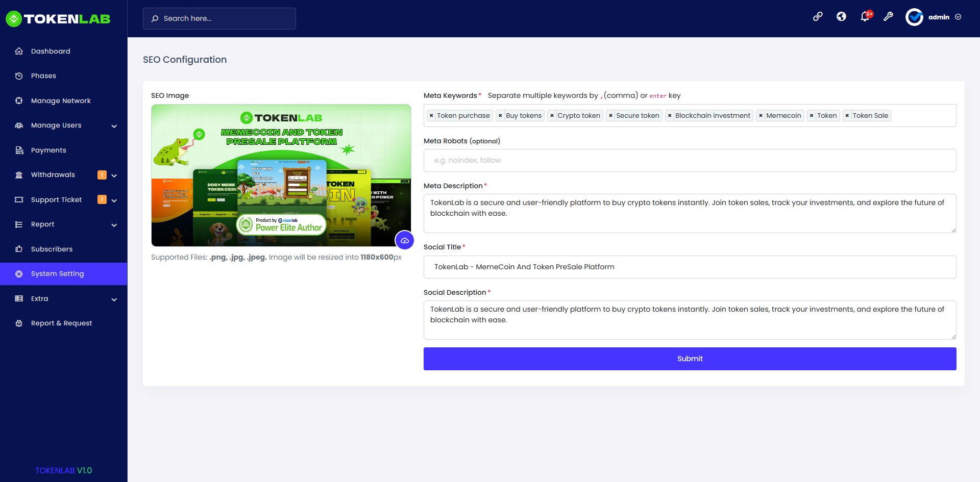
Task: Open the notification bell with 9+ badge
Action: click(x=865, y=16)
